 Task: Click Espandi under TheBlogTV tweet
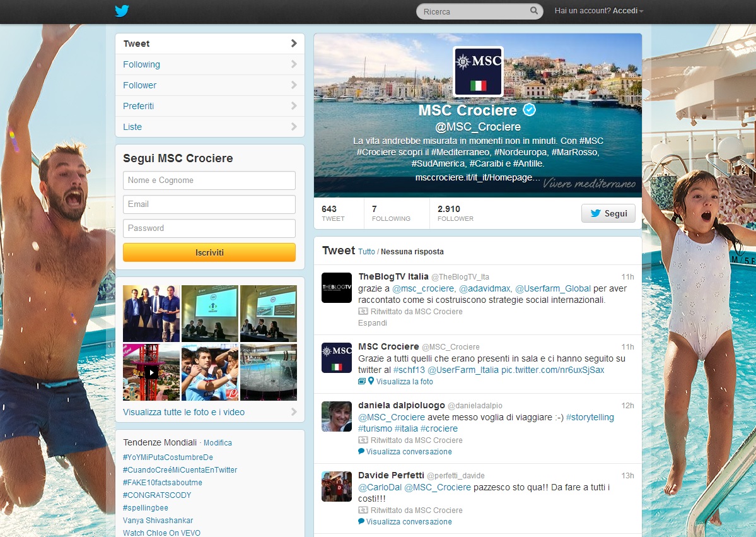click(x=372, y=323)
